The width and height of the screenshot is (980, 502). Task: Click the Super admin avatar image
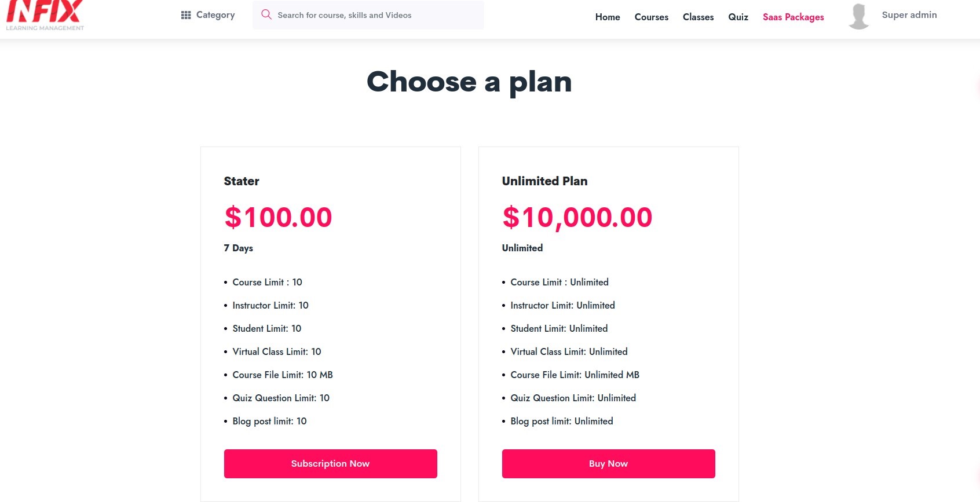pos(859,16)
